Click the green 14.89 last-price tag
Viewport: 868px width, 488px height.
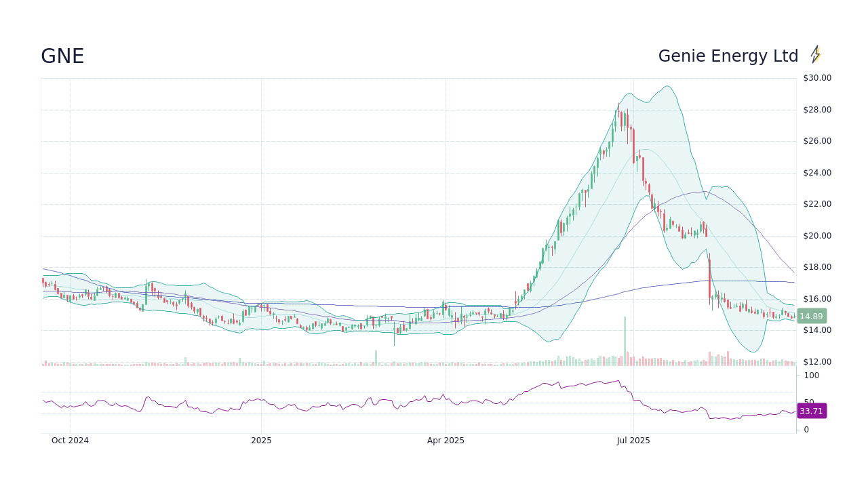[811, 316]
